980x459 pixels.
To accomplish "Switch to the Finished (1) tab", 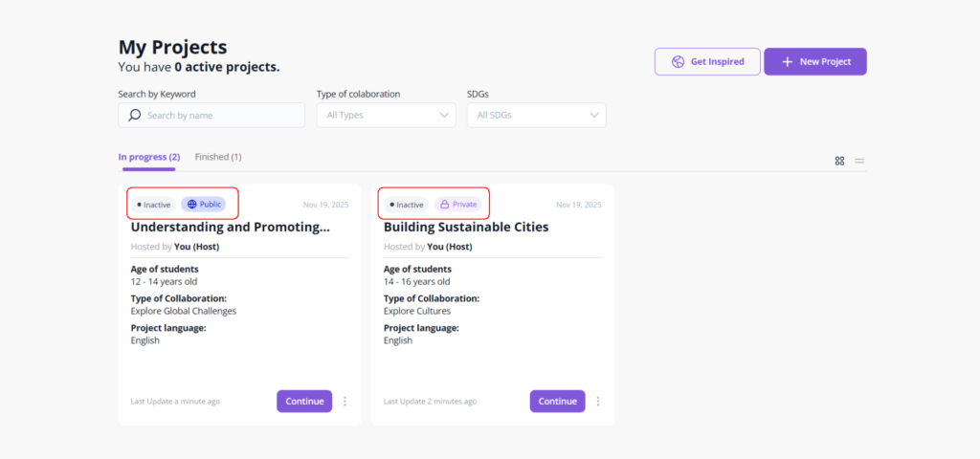I will (217, 157).
